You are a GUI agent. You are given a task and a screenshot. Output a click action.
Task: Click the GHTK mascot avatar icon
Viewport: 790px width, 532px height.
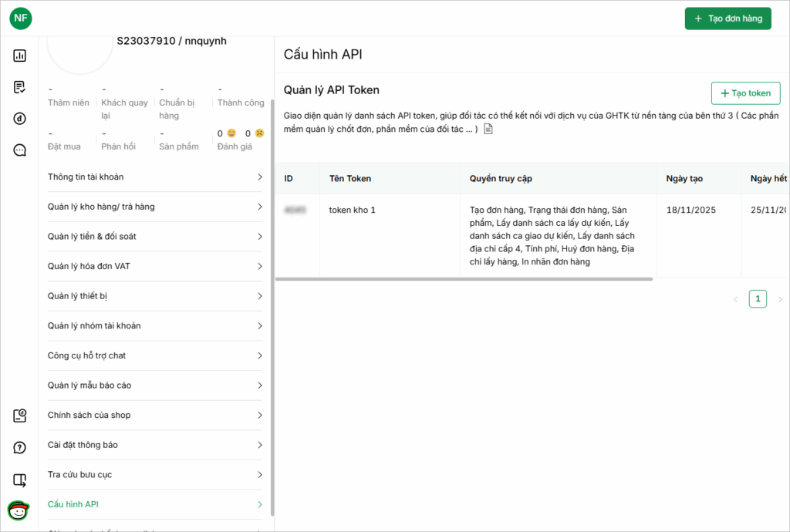coord(18,510)
